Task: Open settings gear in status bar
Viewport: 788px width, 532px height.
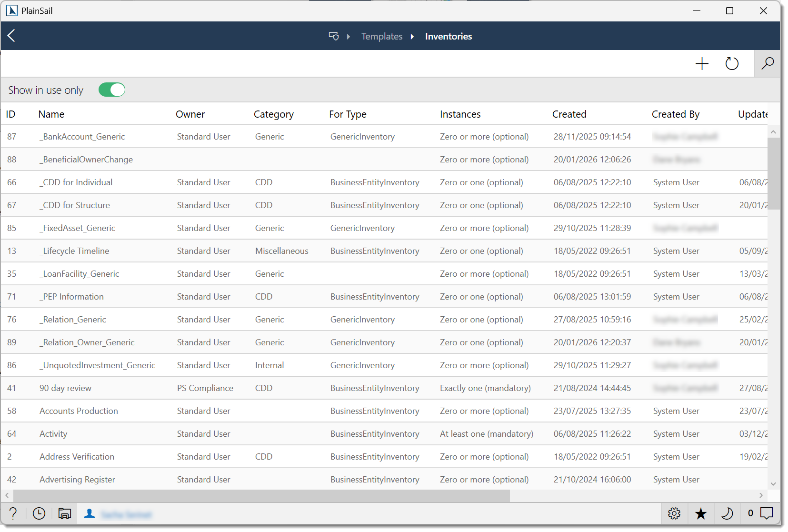Action: [674, 513]
